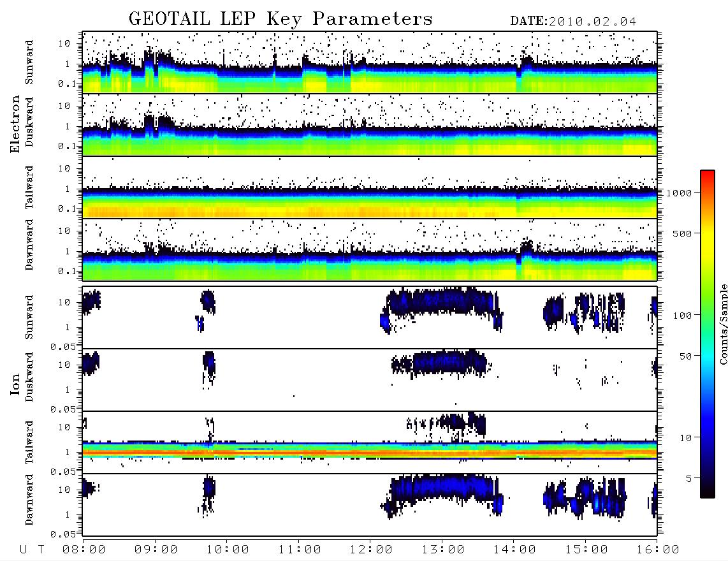Click the 15:00 time axis label
The height and width of the screenshot is (561, 728).
tap(586, 550)
